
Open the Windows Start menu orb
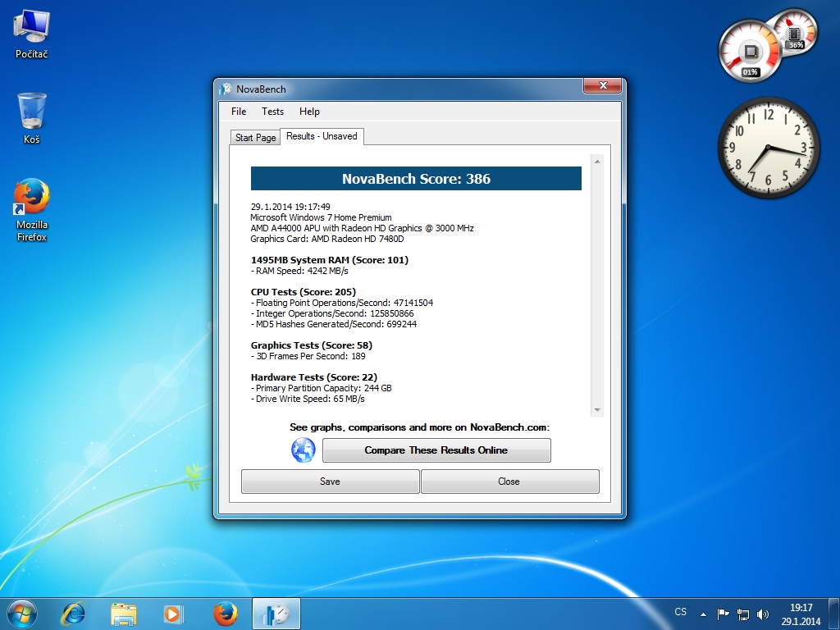click(x=22, y=614)
